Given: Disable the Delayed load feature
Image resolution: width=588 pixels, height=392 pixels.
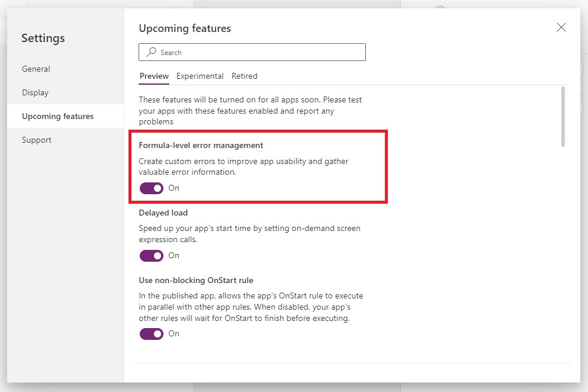Looking at the screenshot, I should tap(151, 255).
